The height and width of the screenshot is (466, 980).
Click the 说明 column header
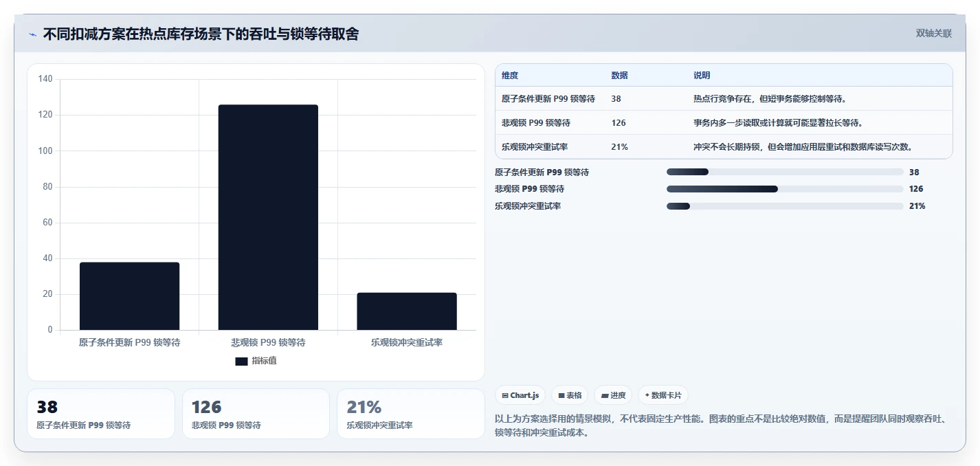pos(702,76)
